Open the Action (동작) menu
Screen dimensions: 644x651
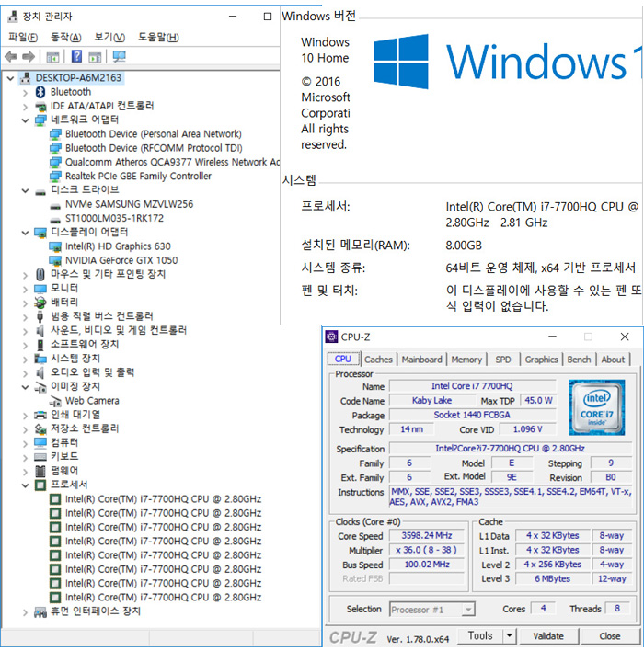click(65, 38)
